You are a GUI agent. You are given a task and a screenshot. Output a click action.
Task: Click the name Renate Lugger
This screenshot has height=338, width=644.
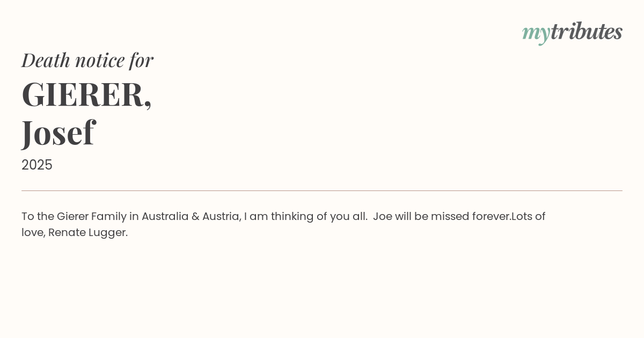(x=87, y=233)
